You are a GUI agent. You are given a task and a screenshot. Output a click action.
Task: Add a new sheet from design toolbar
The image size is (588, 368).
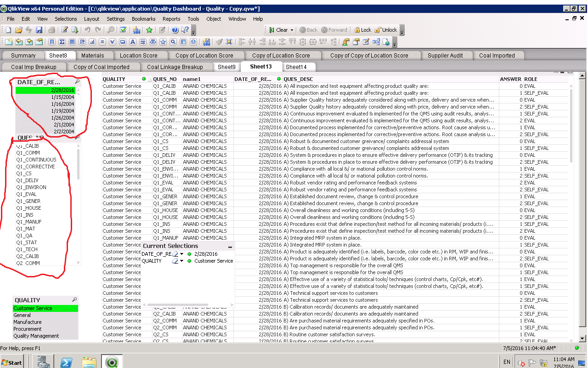[x=8, y=42]
